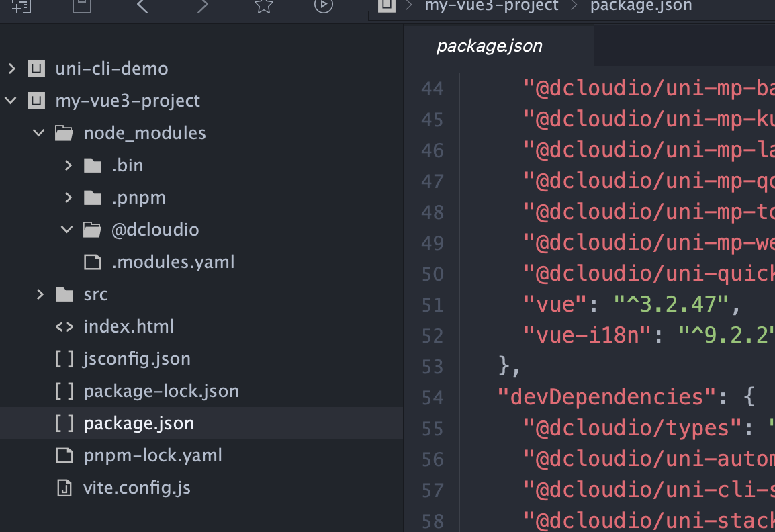Click package.json in the breadcrumb
Screen dimensions: 775x532
pos(641,6)
